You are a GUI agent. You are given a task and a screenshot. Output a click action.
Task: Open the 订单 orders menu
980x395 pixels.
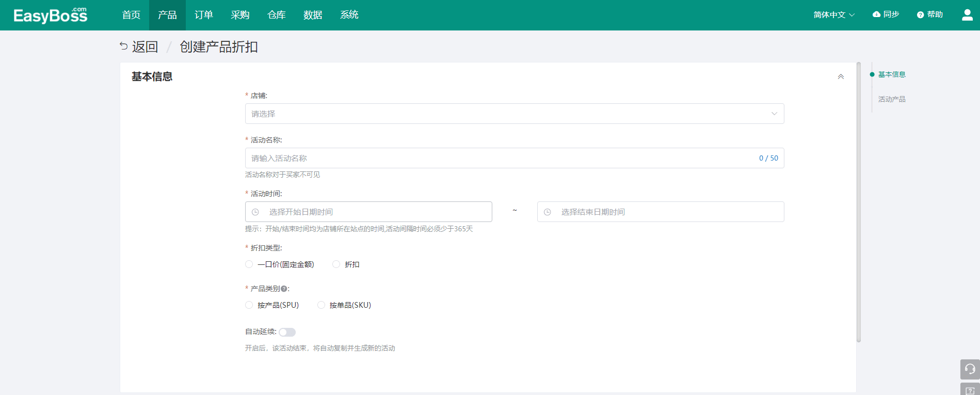[x=204, y=15]
